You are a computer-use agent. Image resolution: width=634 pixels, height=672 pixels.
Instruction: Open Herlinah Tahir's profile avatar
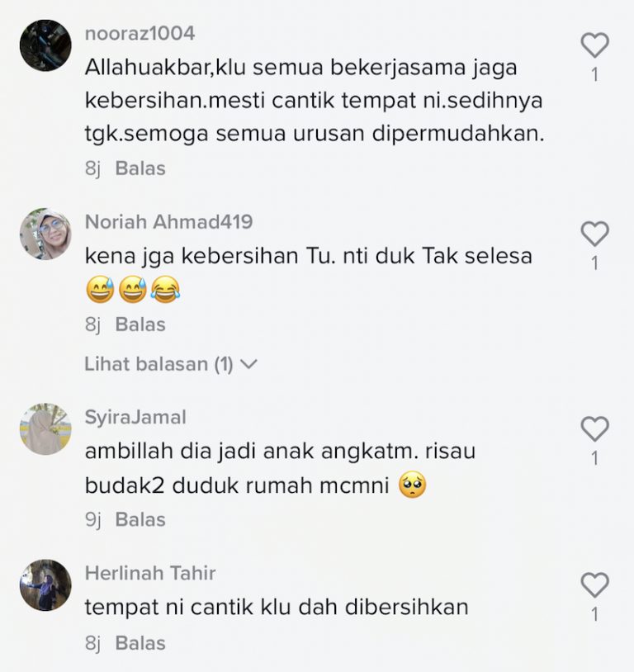(45, 585)
